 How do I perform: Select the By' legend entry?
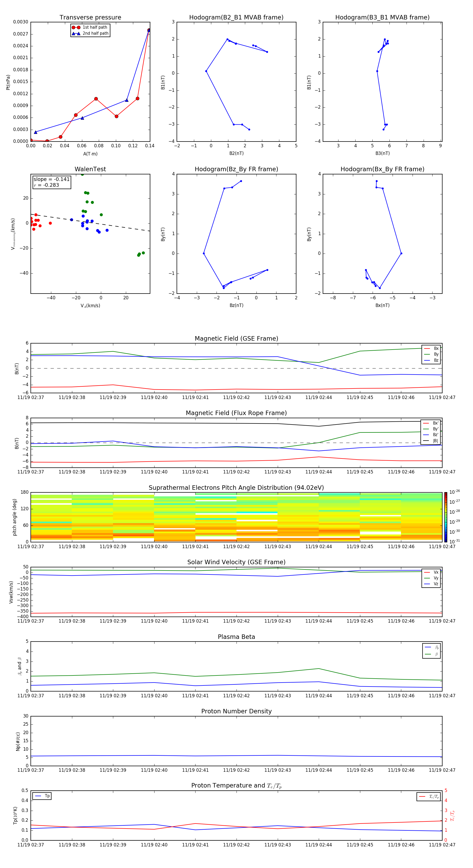tap(431, 429)
